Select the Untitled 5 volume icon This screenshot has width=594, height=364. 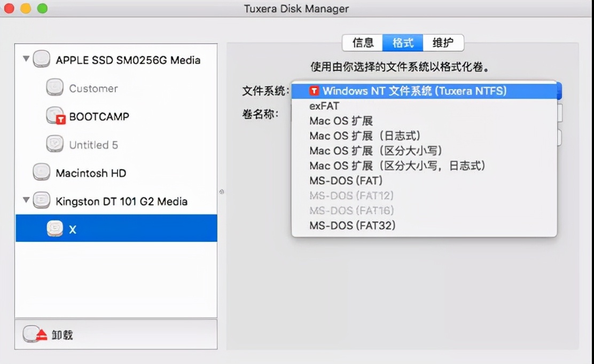53,144
